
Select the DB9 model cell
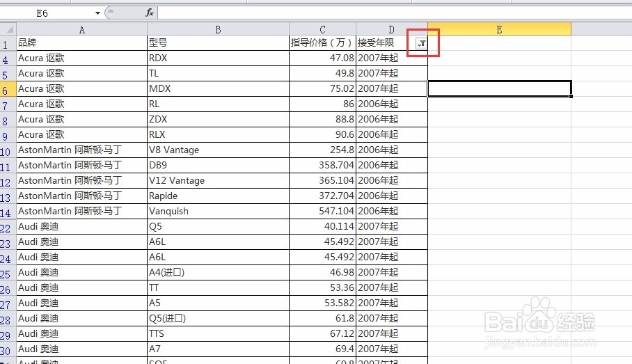pyautogui.click(x=218, y=165)
